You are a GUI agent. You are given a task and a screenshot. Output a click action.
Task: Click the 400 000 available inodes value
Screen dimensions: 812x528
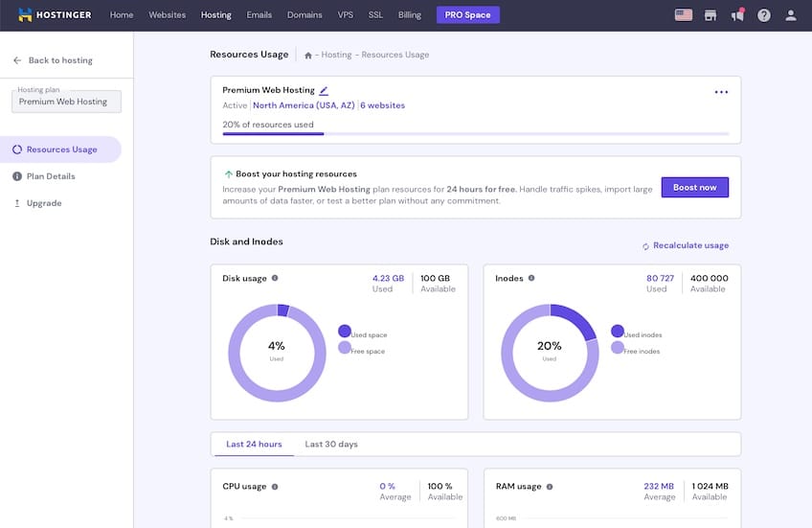[709, 278]
